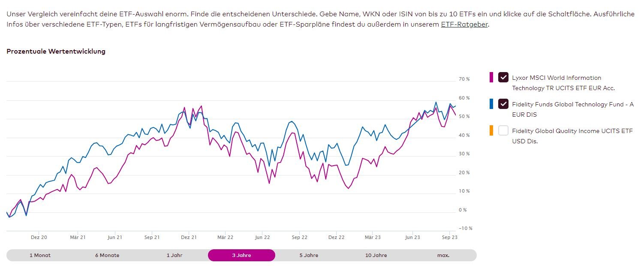The height and width of the screenshot is (266, 644).
Task: Switch chart to 5 Jahre range
Action: (x=309, y=255)
